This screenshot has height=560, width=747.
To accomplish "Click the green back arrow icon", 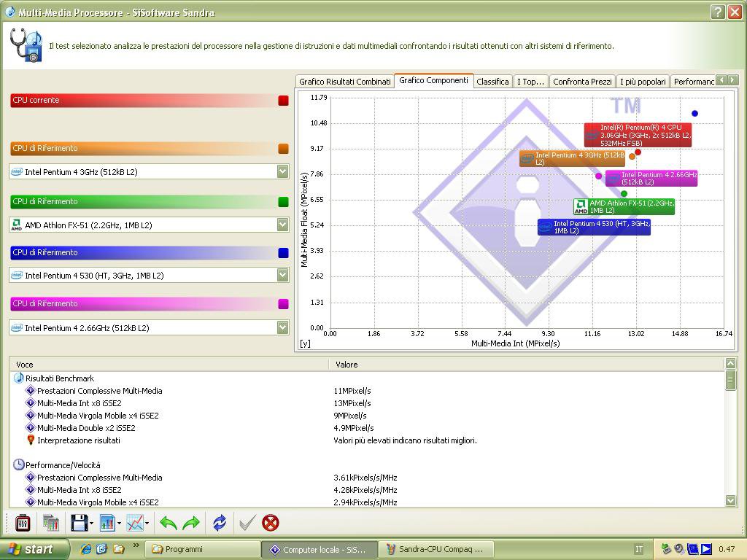I will [x=169, y=523].
